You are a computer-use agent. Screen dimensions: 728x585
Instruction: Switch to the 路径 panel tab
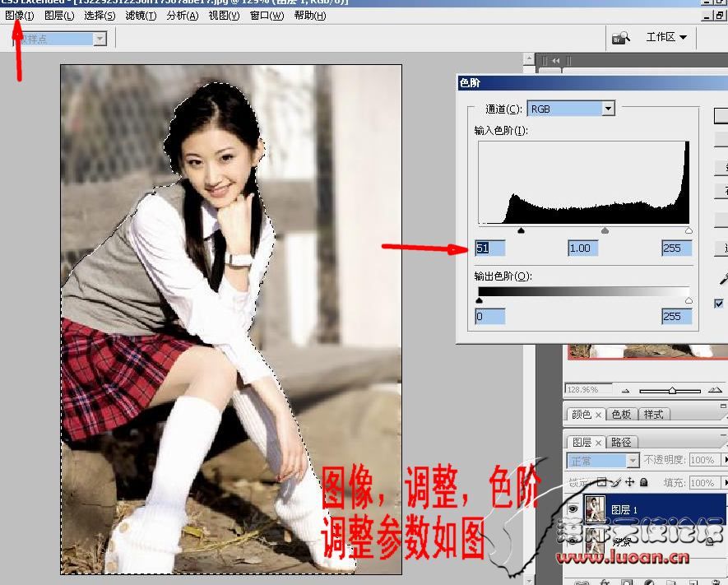click(621, 442)
